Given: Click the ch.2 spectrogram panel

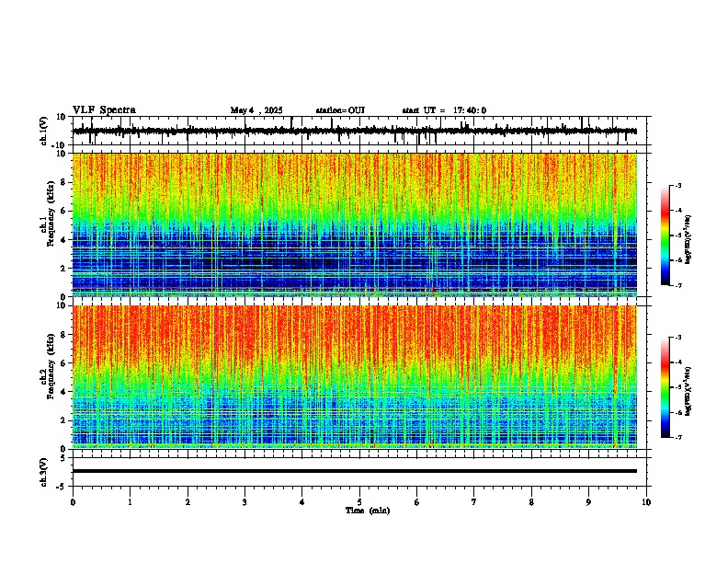Looking at the screenshot, I should pos(355,377).
